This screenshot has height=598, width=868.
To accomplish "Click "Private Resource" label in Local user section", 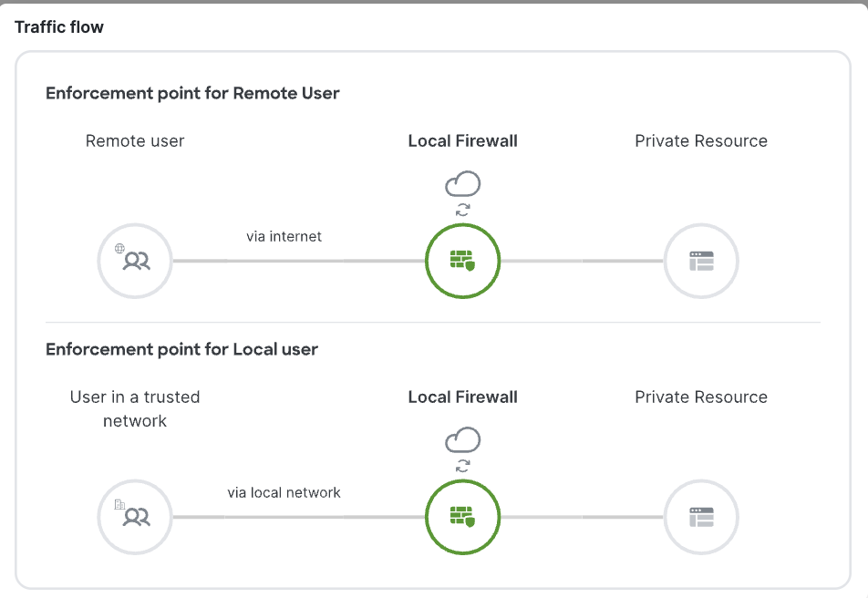I will pyautogui.click(x=701, y=397).
